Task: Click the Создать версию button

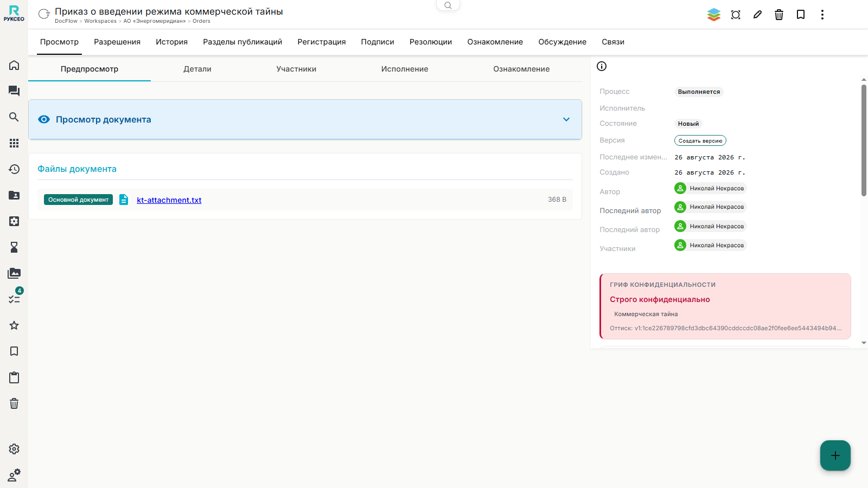Action: (700, 140)
